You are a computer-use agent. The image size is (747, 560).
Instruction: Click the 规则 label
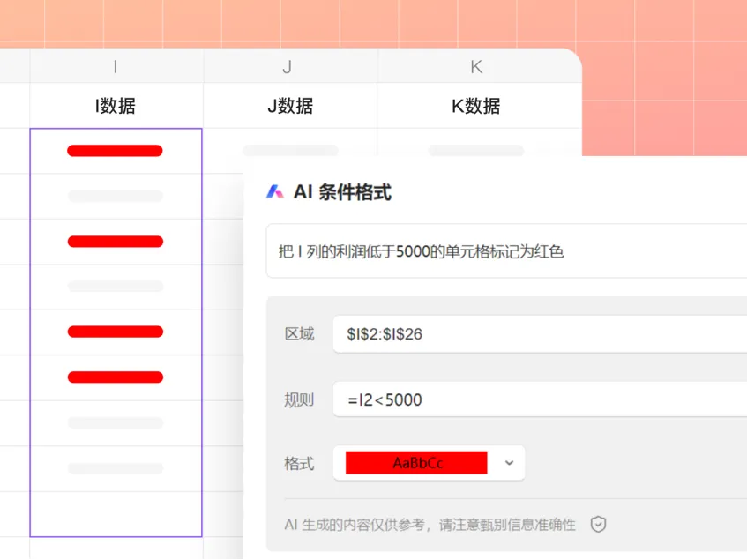pyautogui.click(x=299, y=399)
